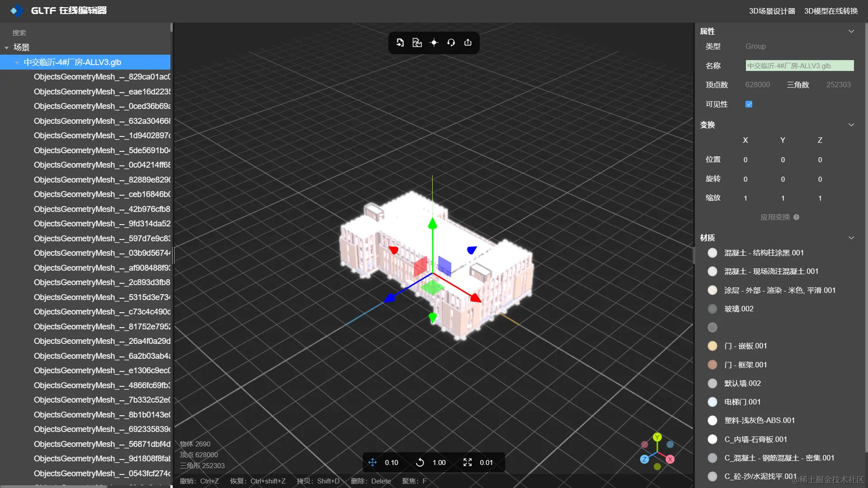
Task: Open the 3D模型在线转换 menu link
Action: click(x=830, y=11)
